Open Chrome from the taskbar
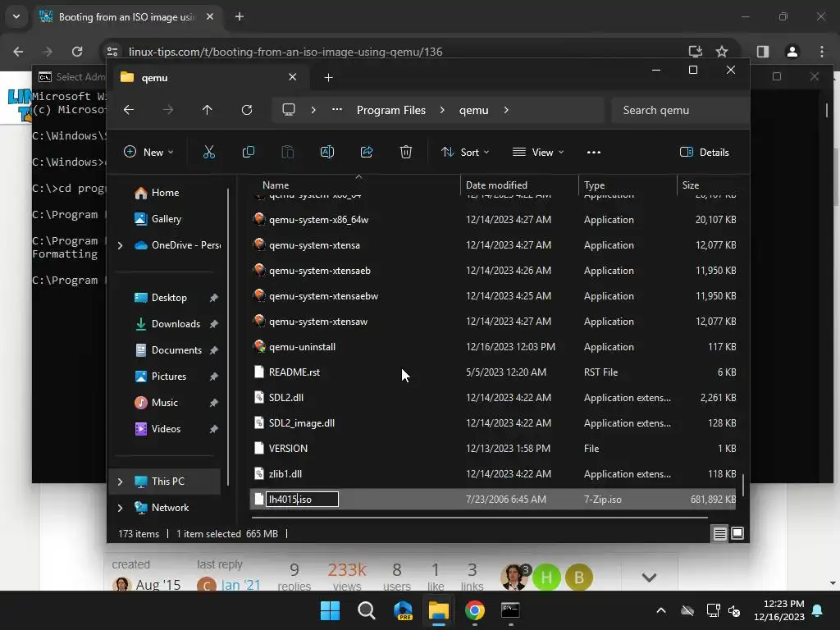This screenshot has height=630, width=840. coord(475,610)
